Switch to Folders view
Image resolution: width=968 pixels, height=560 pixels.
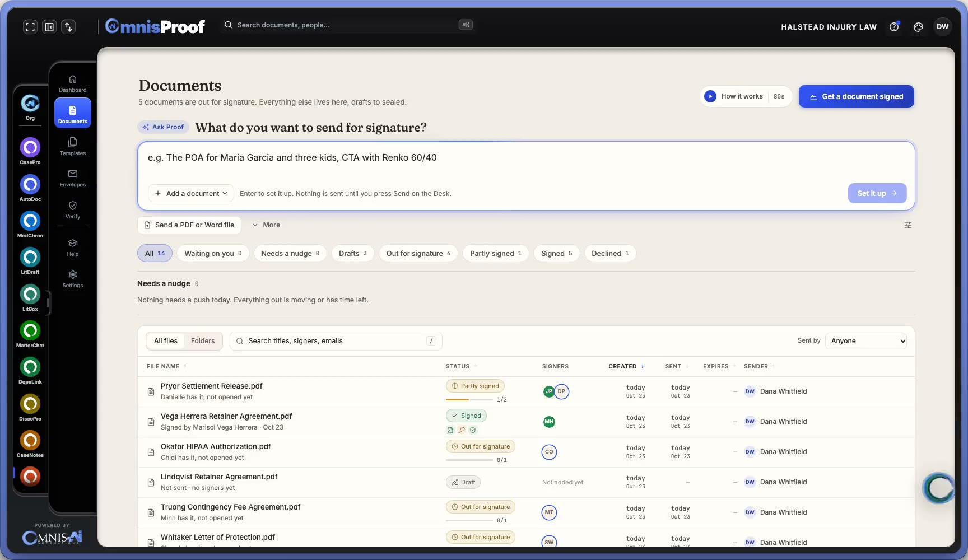coord(203,341)
